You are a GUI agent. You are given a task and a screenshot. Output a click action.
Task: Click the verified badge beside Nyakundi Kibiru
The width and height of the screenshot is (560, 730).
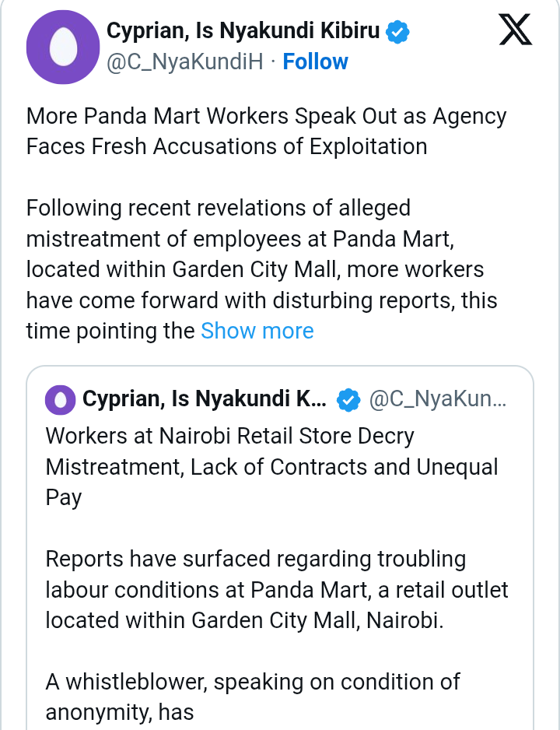point(398,32)
